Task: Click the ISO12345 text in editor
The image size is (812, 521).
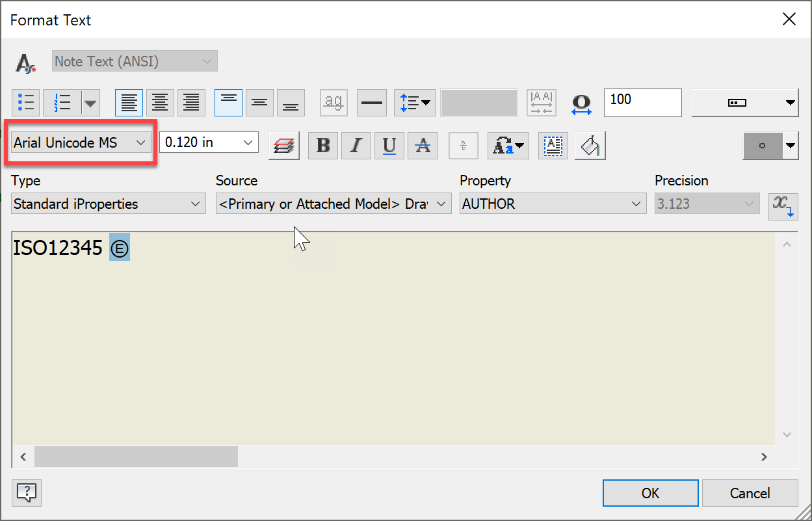Action: [58, 248]
